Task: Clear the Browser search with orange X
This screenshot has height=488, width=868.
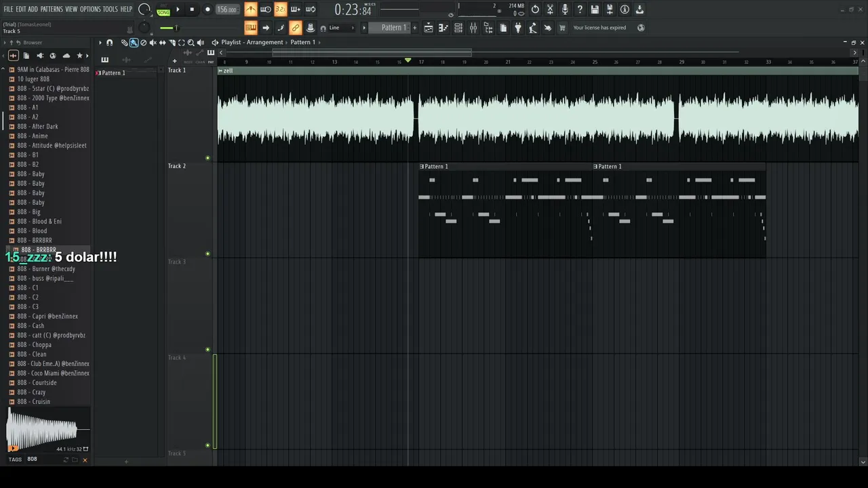Action: [85, 460]
